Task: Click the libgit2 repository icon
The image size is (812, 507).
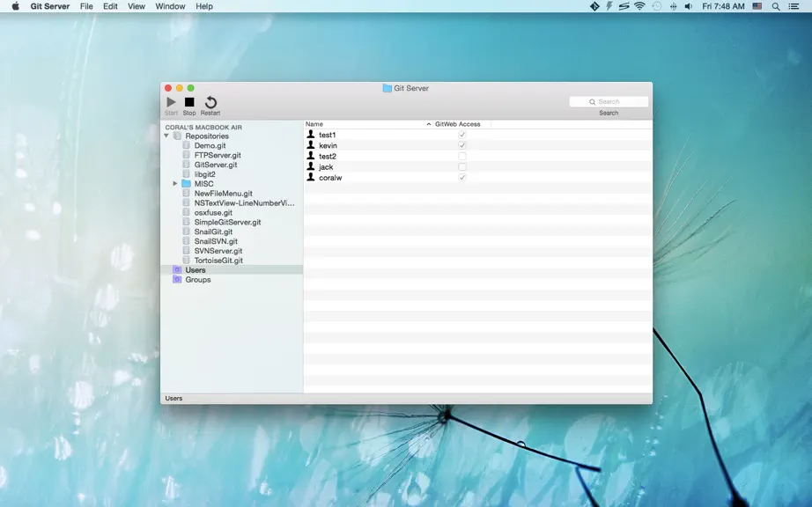Action: click(x=186, y=173)
